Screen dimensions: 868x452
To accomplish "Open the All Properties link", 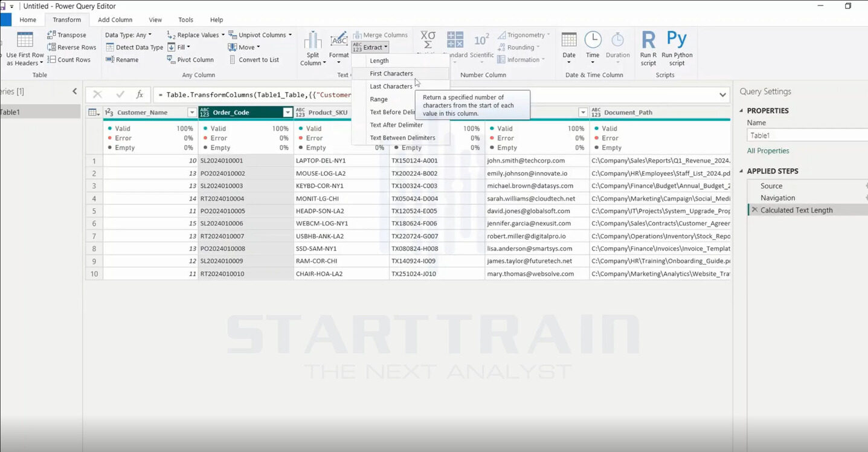I will 768,151.
